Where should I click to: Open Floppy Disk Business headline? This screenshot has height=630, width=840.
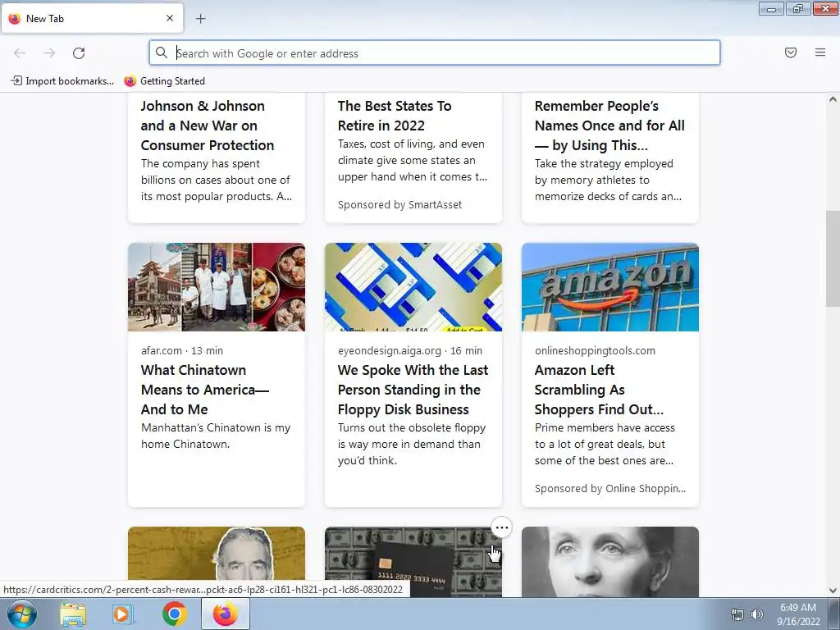point(413,390)
